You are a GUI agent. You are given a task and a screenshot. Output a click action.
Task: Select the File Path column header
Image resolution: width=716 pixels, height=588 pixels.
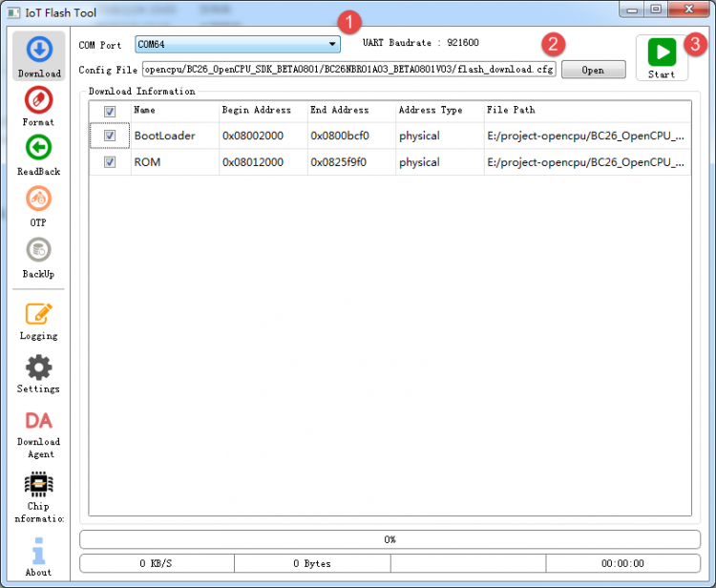[586, 111]
